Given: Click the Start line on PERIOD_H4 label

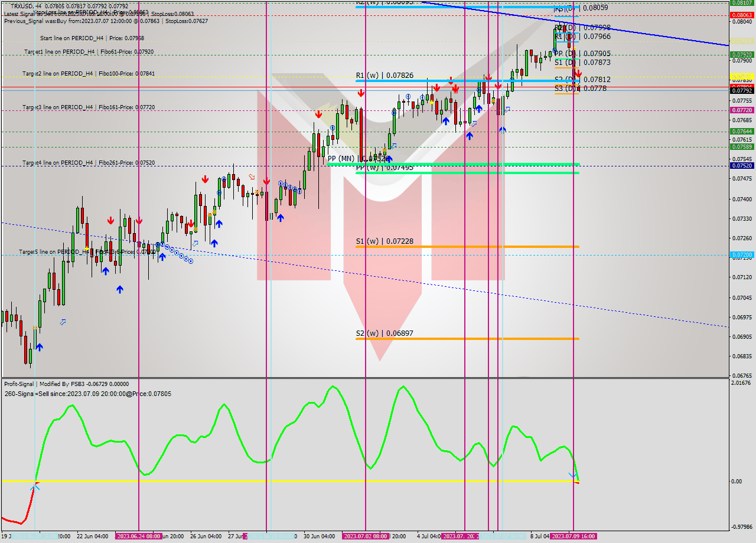Looking at the screenshot, I should click(92, 38).
